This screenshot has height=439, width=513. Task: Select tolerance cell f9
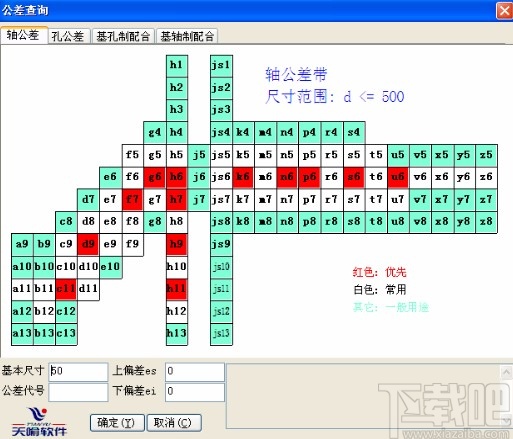pyautogui.click(x=133, y=245)
